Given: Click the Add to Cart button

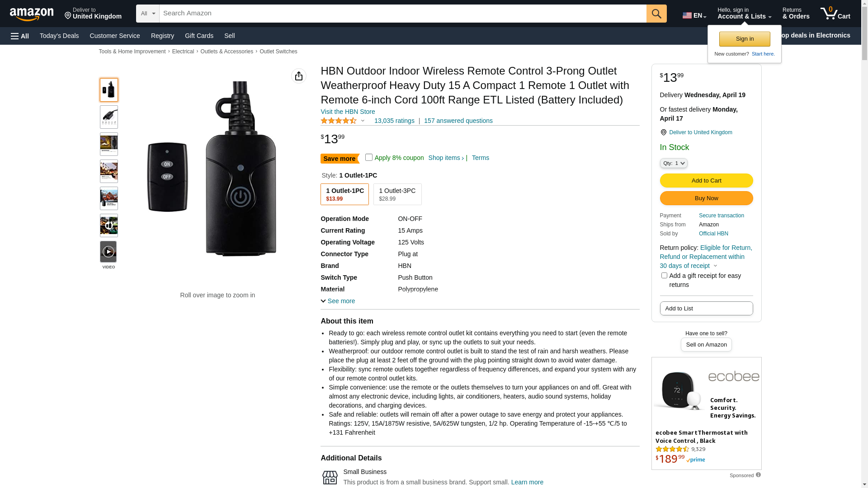Looking at the screenshot, I should pyautogui.click(x=706, y=181).
